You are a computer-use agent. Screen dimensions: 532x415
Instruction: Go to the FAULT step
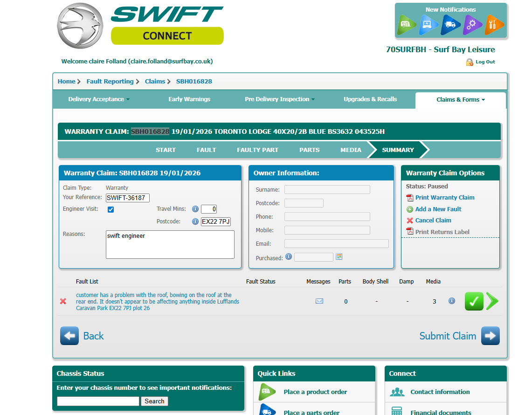click(206, 150)
